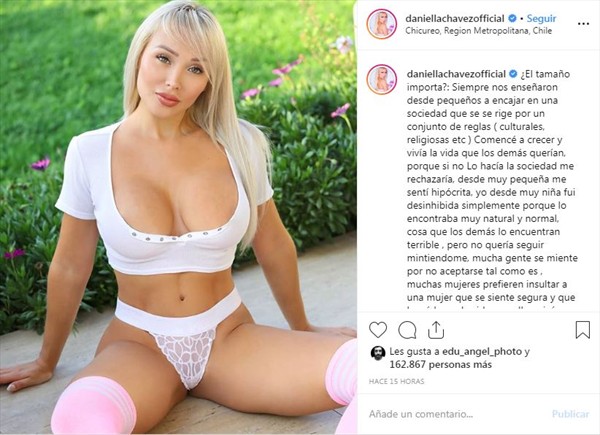Focus the Añade un comentario field

pos(455,414)
